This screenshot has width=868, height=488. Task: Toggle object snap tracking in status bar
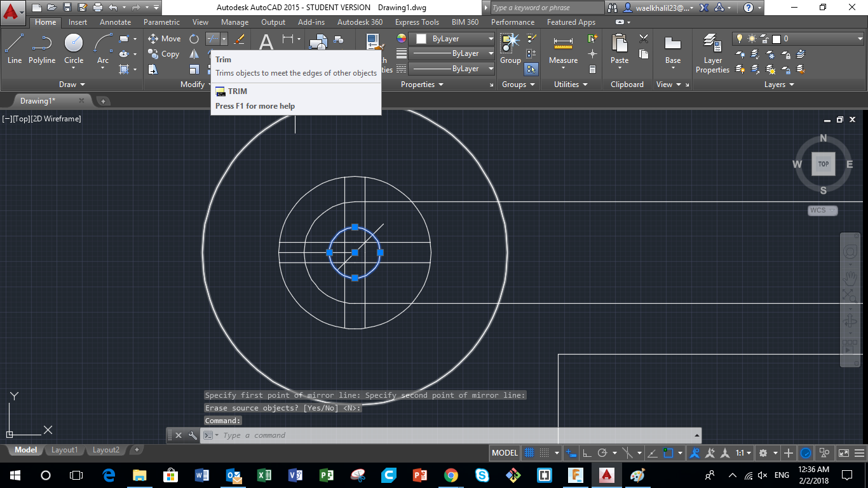pos(653,453)
